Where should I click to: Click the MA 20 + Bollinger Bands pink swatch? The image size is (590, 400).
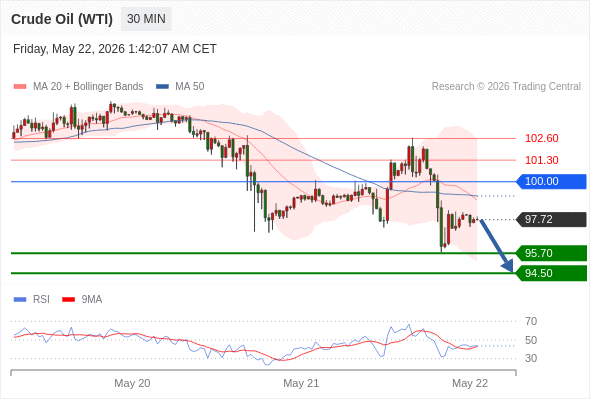[x=20, y=87]
